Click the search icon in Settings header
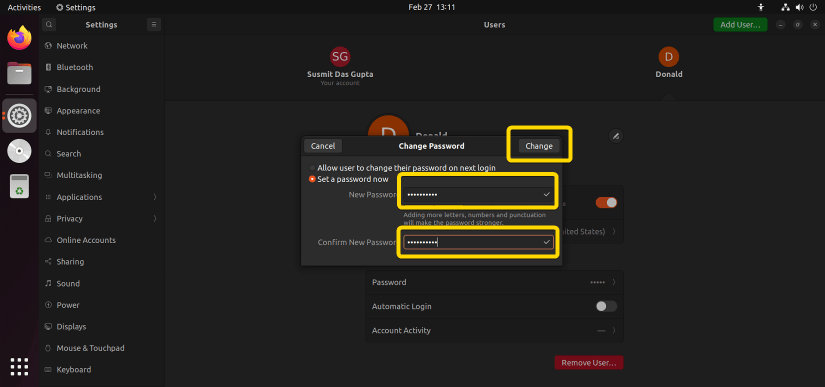The height and width of the screenshot is (387, 825). point(48,24)
